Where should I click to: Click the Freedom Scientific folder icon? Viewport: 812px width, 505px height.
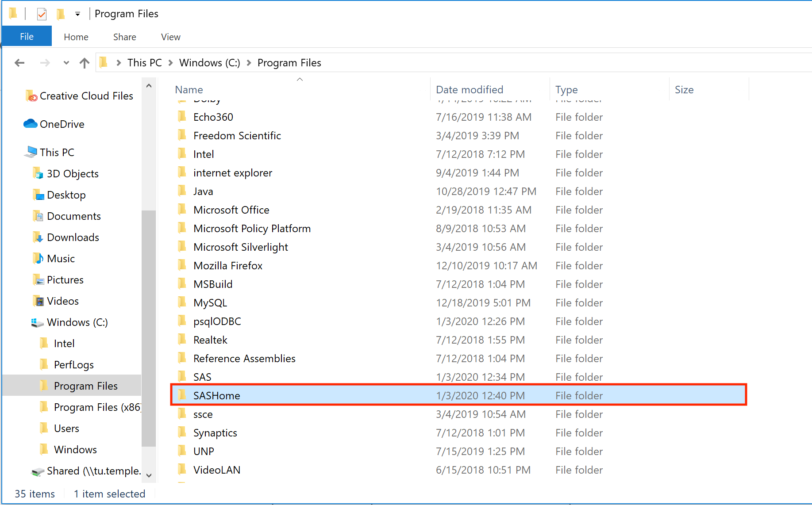click(x=182, y=135)
